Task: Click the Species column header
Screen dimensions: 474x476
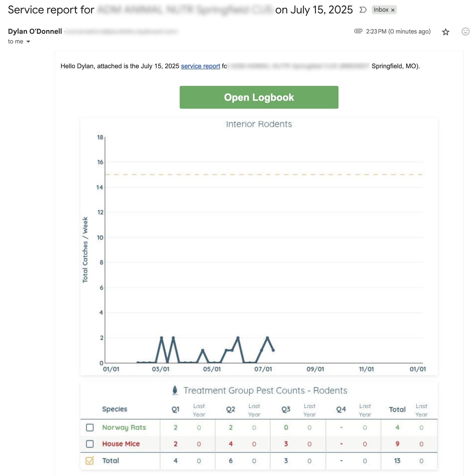Action: tap(115, 409)
